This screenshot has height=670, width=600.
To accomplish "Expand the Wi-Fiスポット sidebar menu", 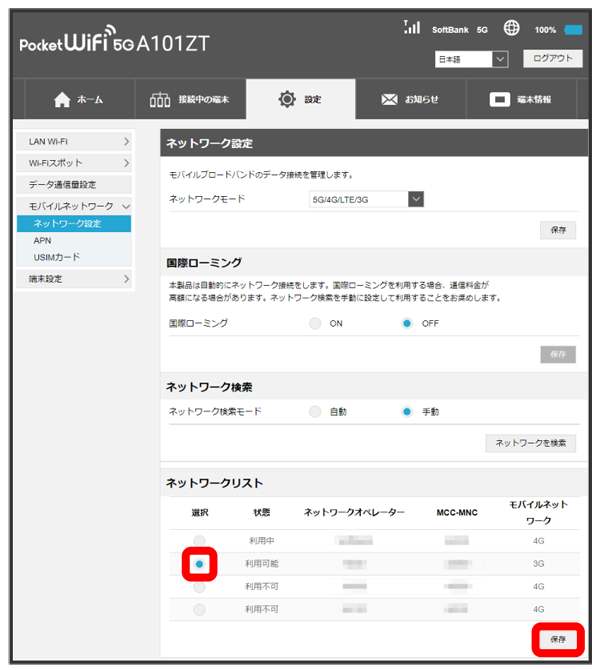I will tap(75, 163).
